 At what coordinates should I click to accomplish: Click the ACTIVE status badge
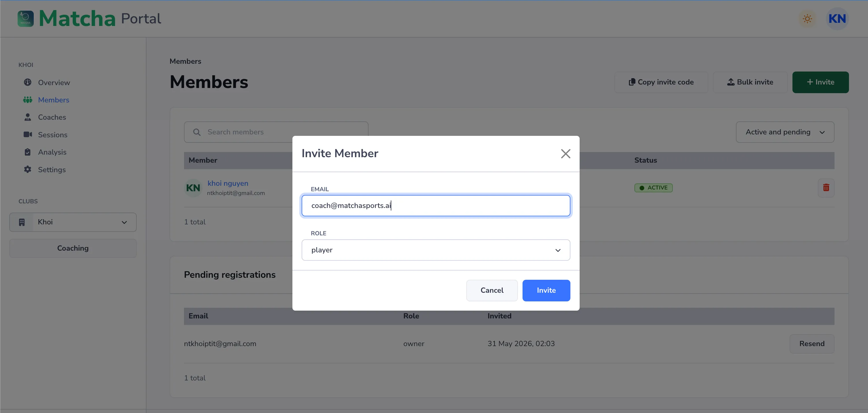coord(653,188)
